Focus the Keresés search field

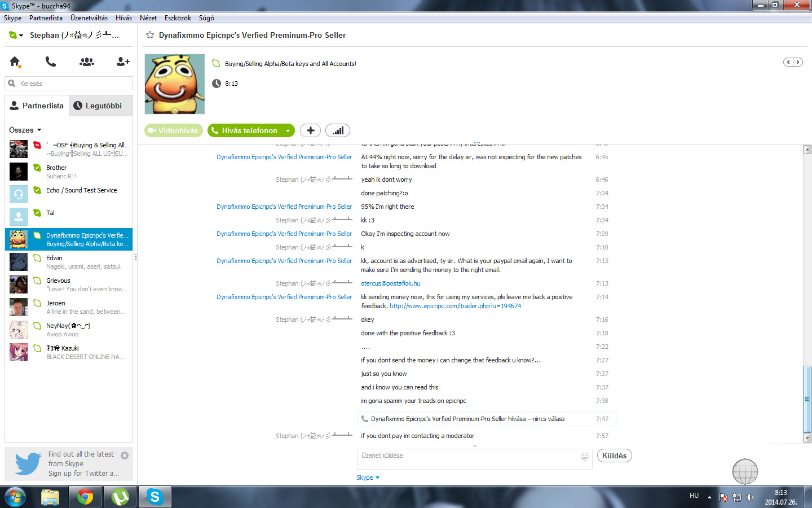tap(69, 84)
